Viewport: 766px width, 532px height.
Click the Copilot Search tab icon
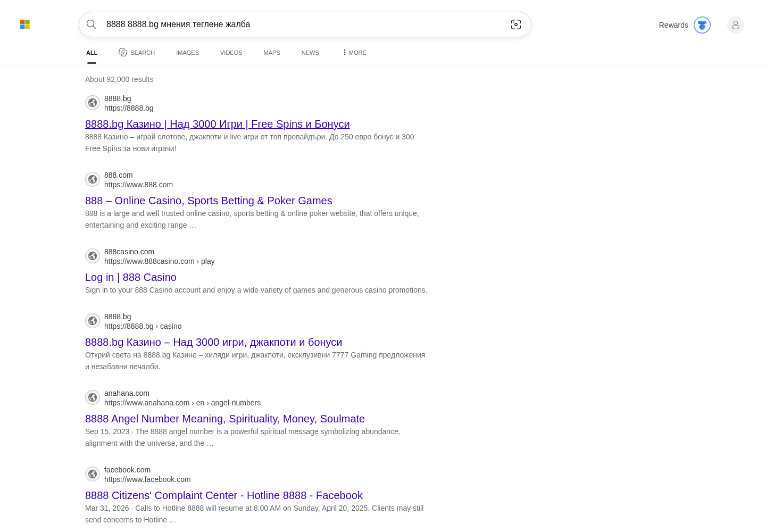123,52
